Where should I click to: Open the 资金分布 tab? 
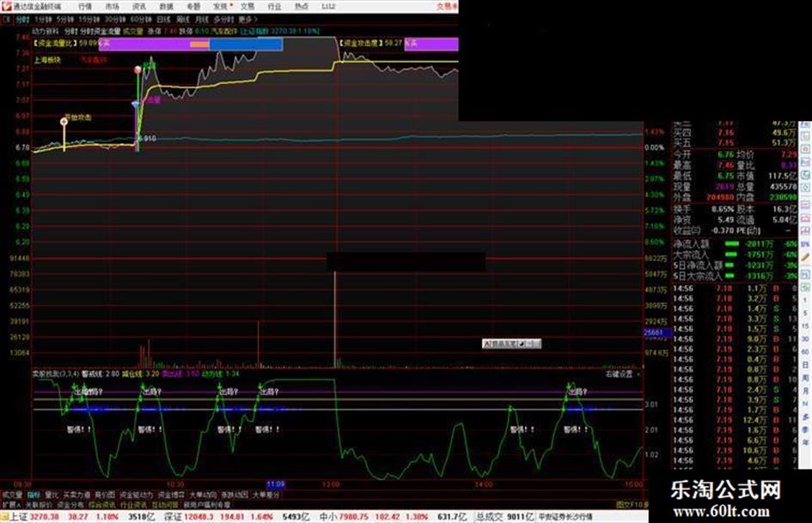[70, 505]
